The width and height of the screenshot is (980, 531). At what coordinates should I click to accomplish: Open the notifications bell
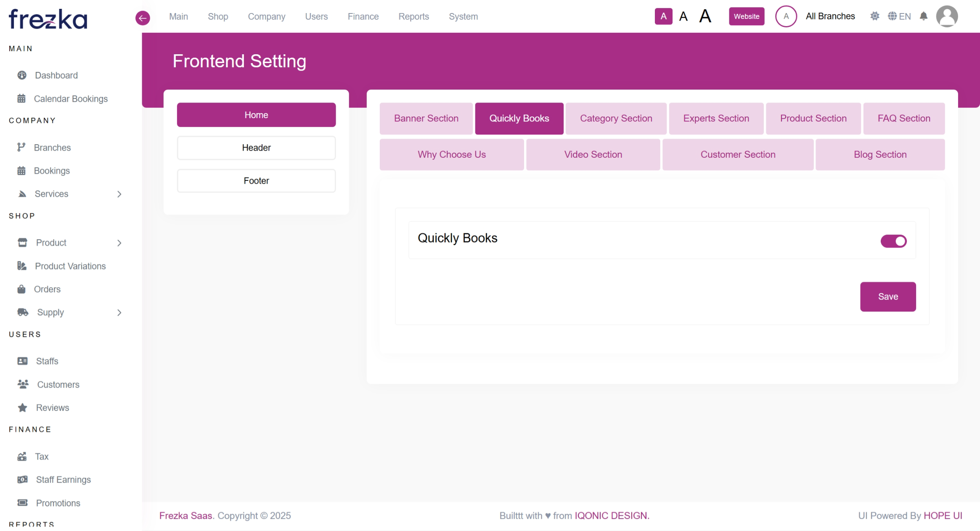[x=923, y=16]
